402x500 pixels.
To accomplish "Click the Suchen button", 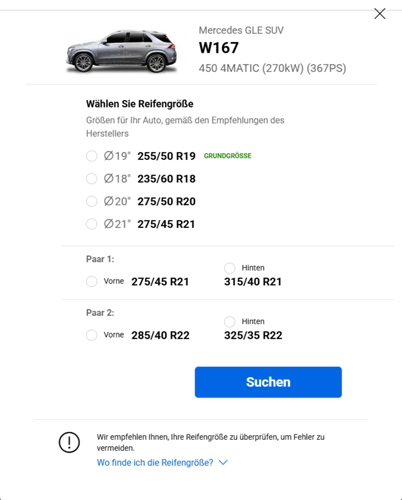I will point(268,382).
